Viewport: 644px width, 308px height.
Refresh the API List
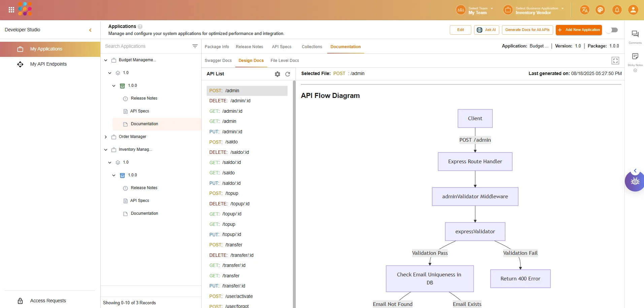click(x=287, y=74)
